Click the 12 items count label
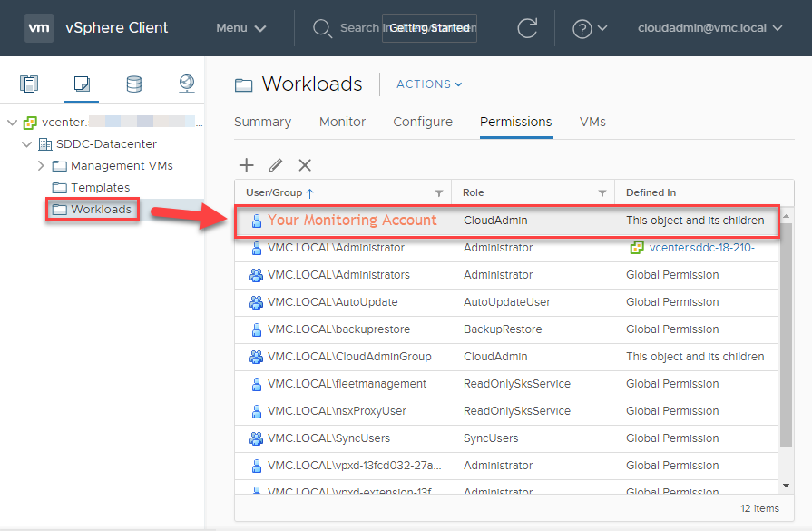The image size is (812, 531). 759,508
